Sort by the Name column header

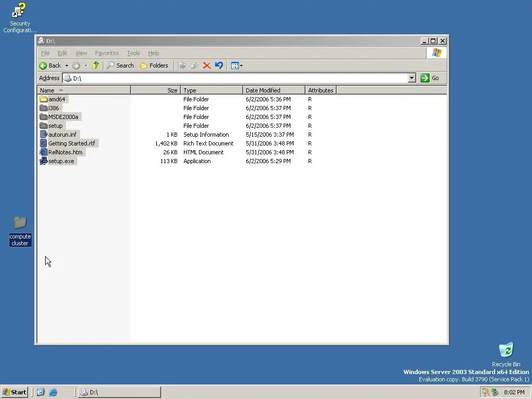(84, 90)
